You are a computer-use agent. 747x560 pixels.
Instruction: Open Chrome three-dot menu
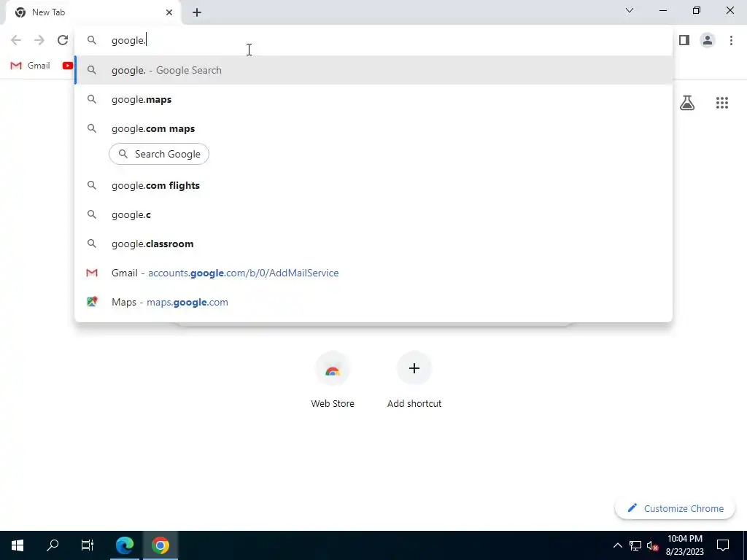pyautogui.click(x=731, y=41)
